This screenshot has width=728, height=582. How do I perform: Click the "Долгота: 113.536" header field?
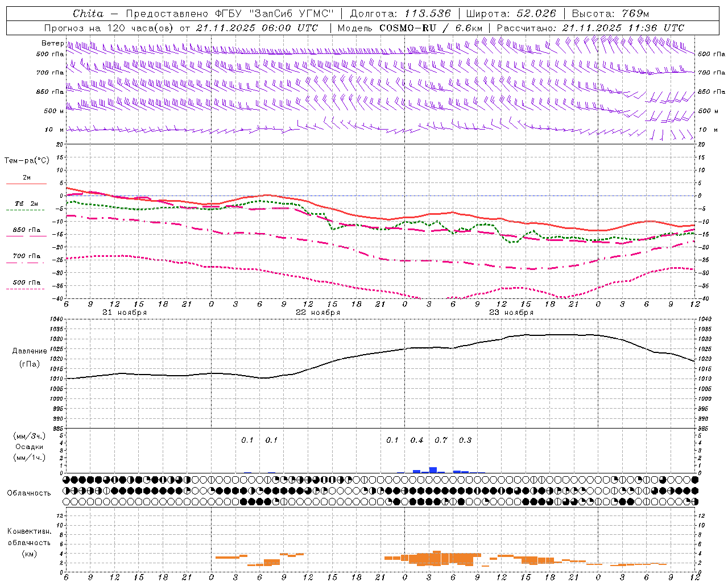coord(400,14)
